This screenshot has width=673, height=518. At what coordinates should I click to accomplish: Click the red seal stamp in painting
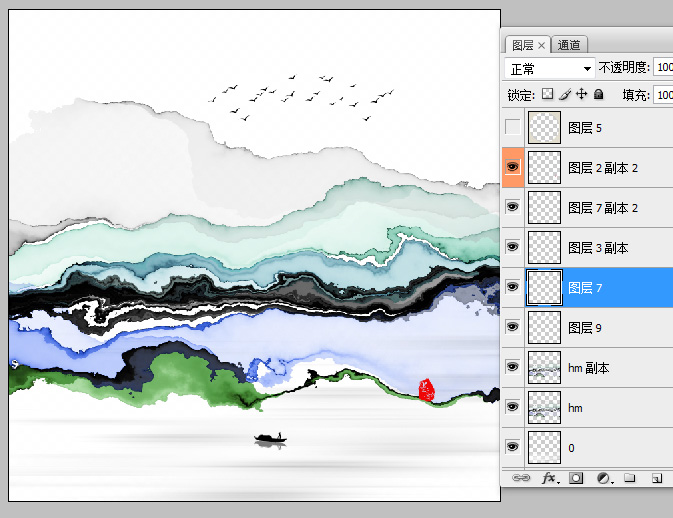pyautogui.click(x=426, y=390)
